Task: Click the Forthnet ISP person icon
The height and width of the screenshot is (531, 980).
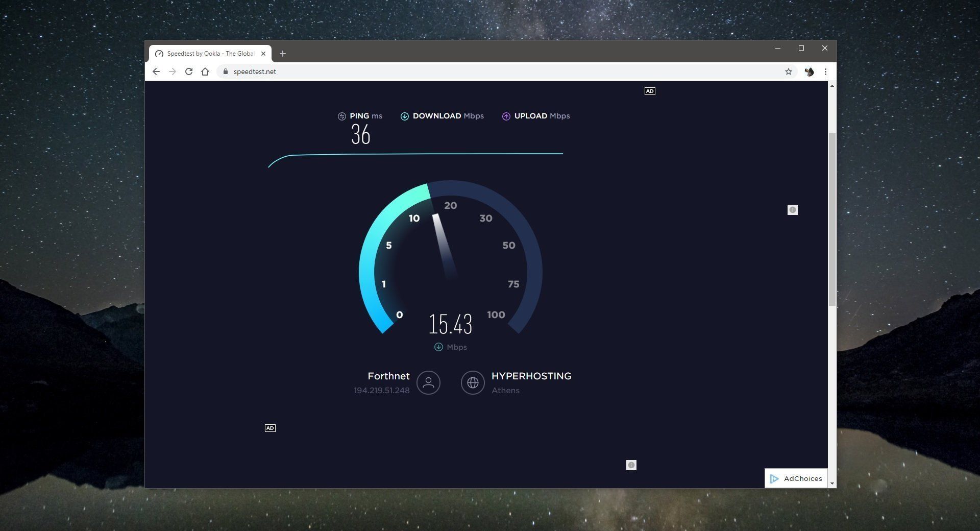Action: coord(428,383)
